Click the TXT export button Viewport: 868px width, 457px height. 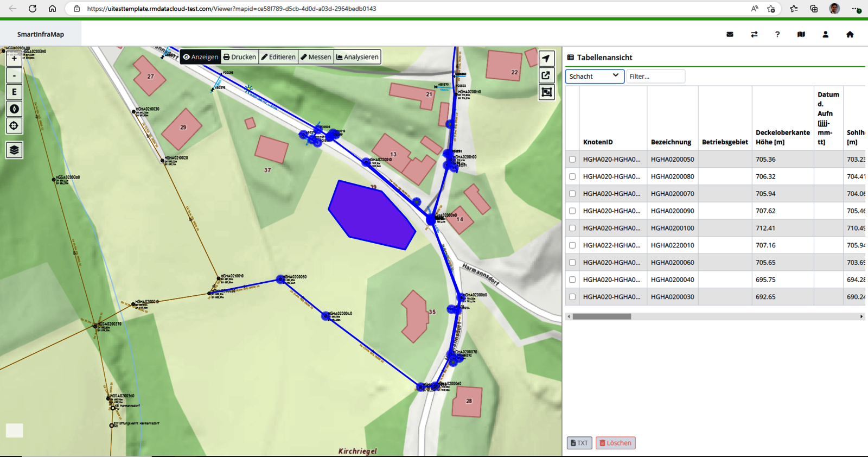pos(579,443)
